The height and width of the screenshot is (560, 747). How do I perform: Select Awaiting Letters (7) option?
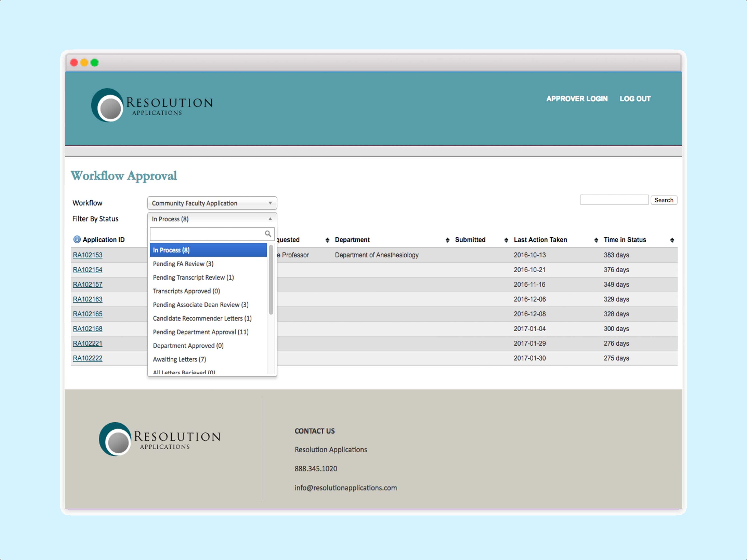pos(179,359)
